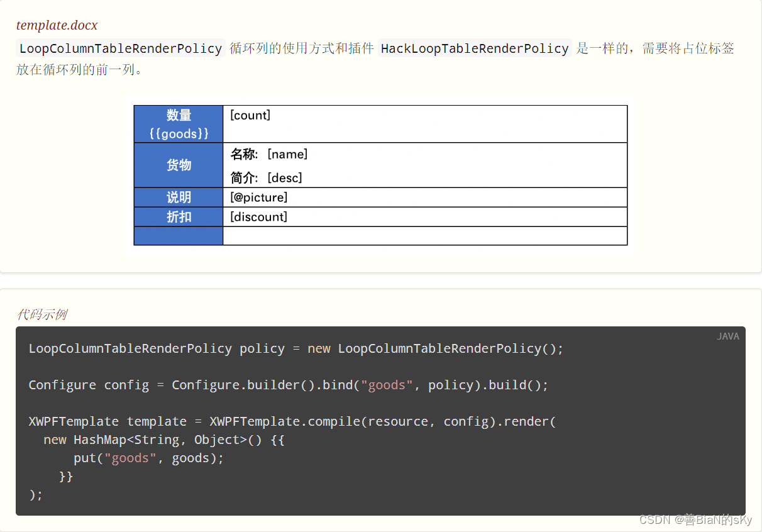
Task: Click the new keyword in HashMap line
Action: (55, 440)
